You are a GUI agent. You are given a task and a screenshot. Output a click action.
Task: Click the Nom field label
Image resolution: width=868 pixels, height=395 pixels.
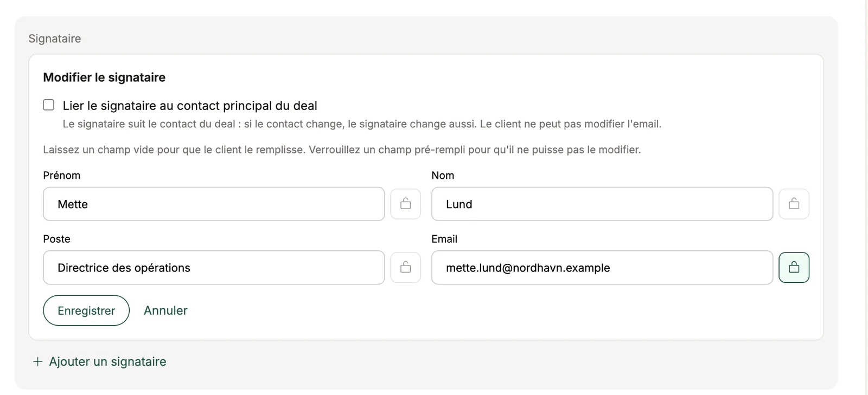click(x=443, y=176)
